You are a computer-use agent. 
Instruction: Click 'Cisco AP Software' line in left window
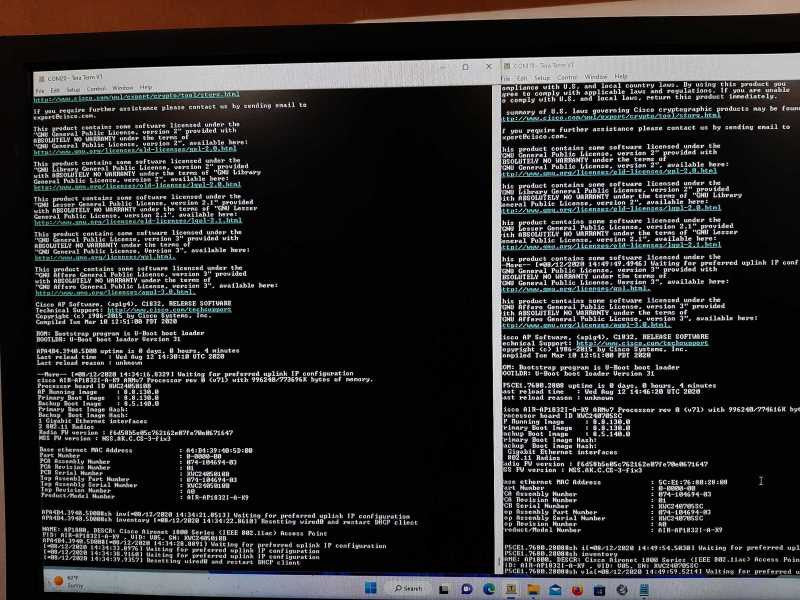coord(134,304)
